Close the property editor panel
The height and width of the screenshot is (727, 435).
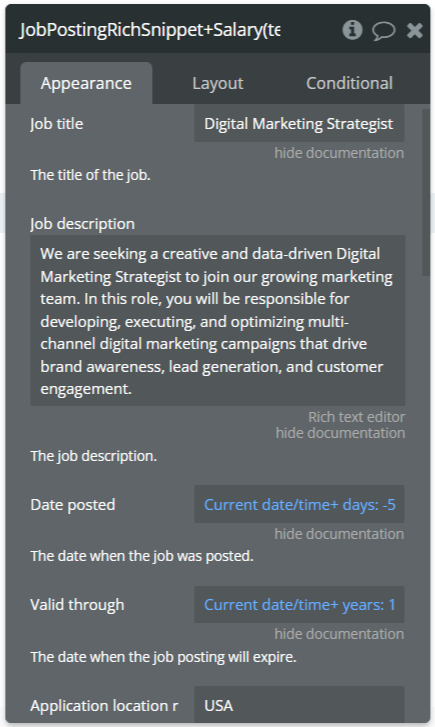click(414, 31)
